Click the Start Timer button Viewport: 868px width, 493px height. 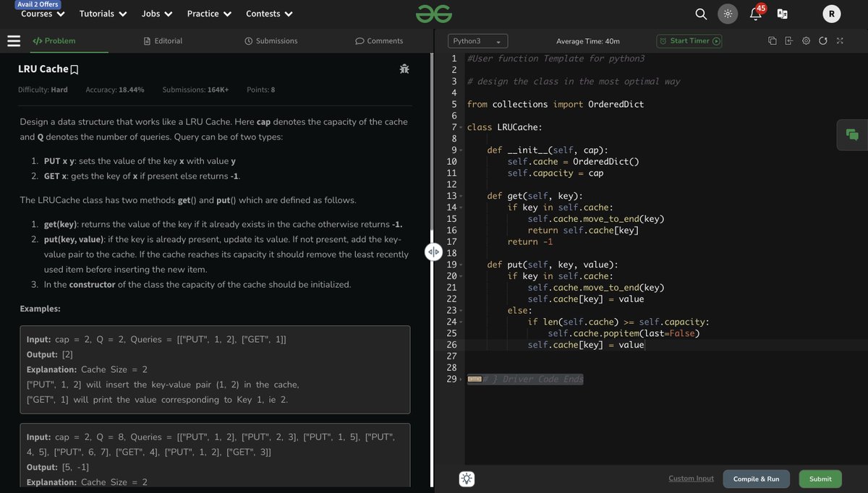(689, 41)
